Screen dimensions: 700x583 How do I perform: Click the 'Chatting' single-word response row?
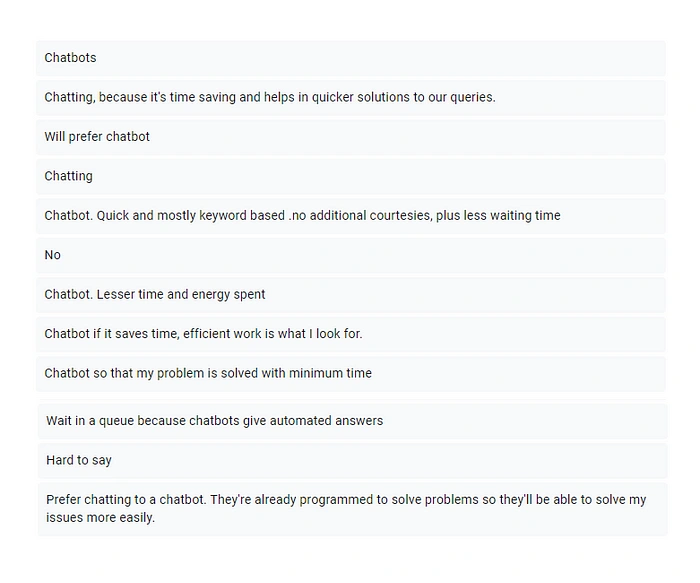click(x=351, y=176)
